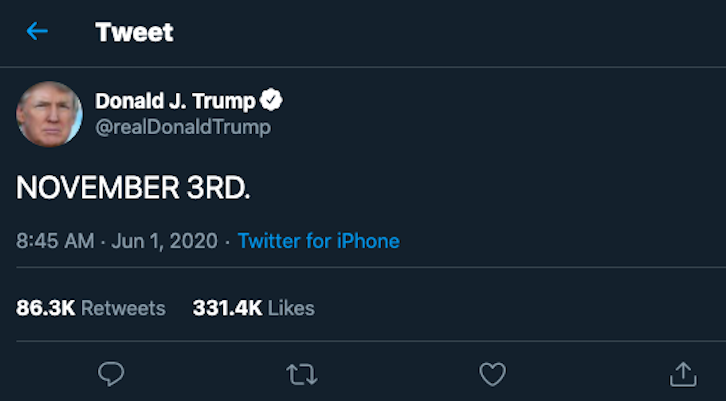Click the 331.4K like count number
This screenshot has width=726, height=401.
(227, 308)
